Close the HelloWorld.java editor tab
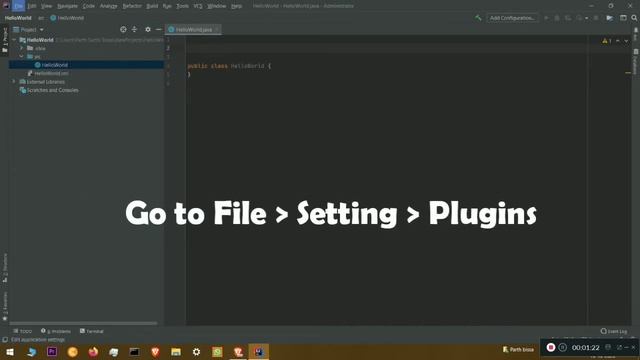 tap(217, 29)
